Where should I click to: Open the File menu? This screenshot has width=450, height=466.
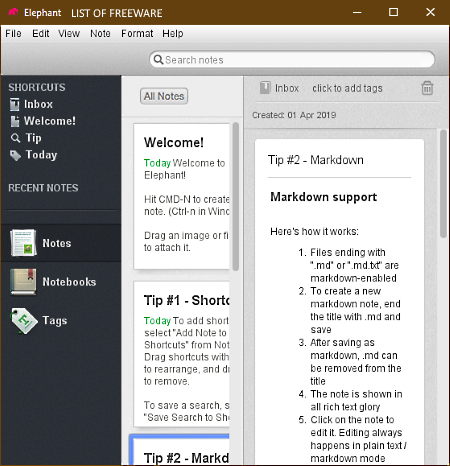[x=13, y=34]
